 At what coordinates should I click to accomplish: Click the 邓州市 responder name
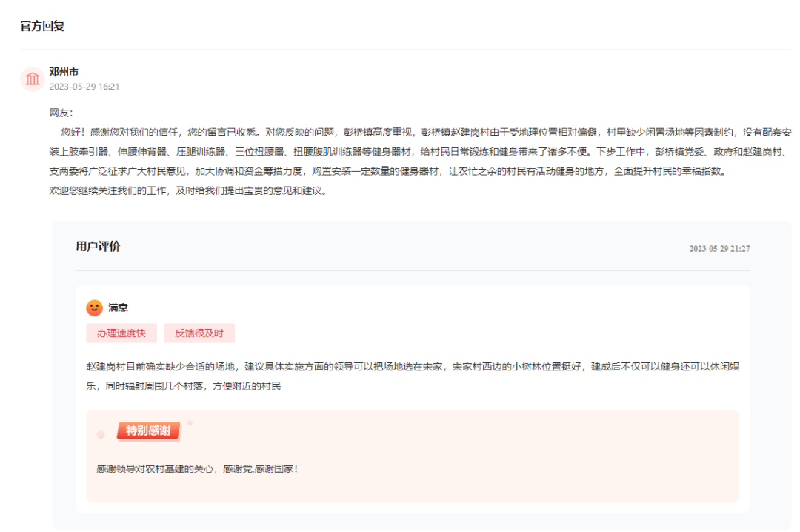click(64, 72)
